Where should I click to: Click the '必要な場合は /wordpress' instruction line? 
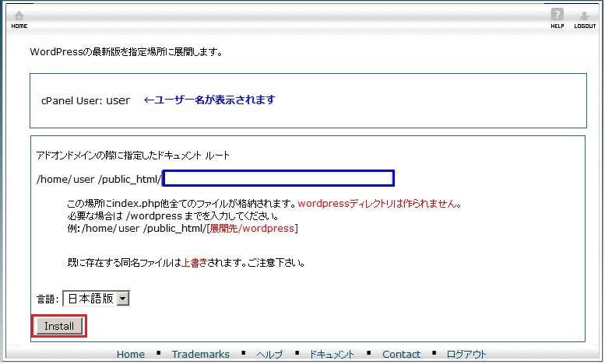[173, 216]
